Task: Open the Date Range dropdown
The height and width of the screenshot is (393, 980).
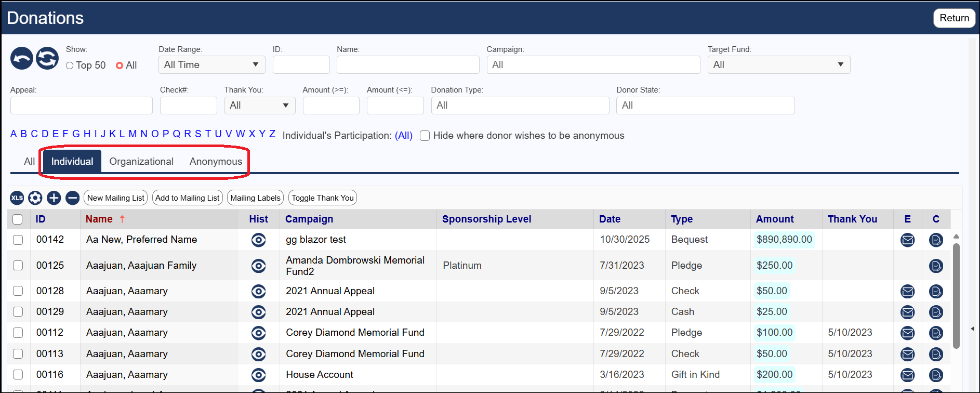Action: coord(211,65)
